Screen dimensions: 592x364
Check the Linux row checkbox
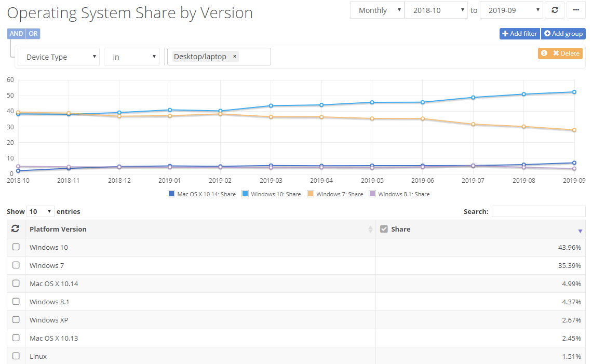[16, 356]
